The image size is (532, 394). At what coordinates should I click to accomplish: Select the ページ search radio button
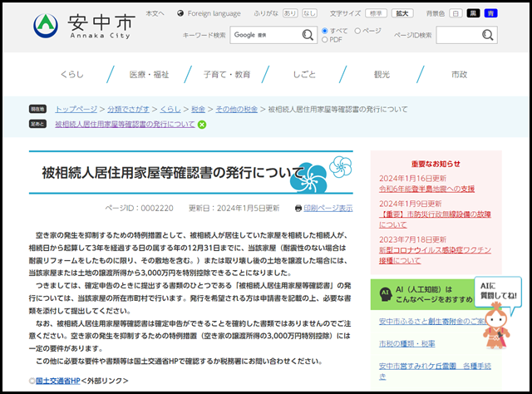pos(357,31)
